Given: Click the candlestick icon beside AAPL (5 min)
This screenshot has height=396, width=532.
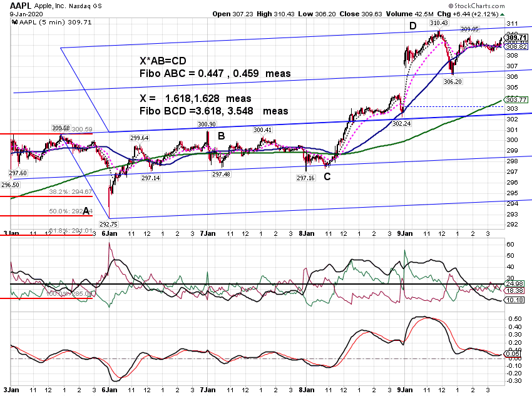Looking at the screenshot, I should pyautogui.click(x=14, y=23).
